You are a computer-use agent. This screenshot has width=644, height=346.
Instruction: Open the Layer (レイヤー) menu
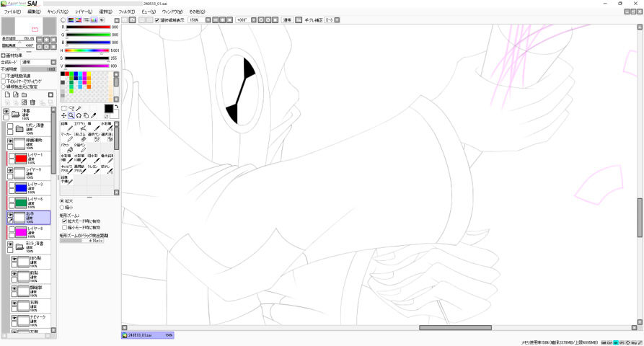coord(84,12)
